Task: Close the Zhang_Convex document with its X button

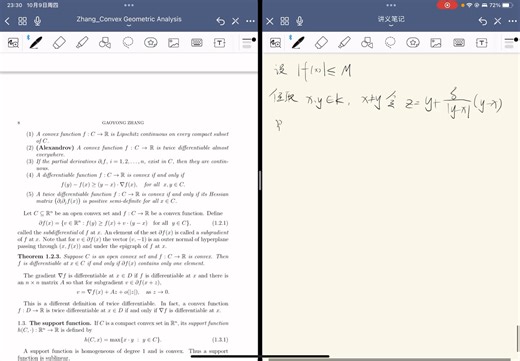Action: tap(235, 21)
